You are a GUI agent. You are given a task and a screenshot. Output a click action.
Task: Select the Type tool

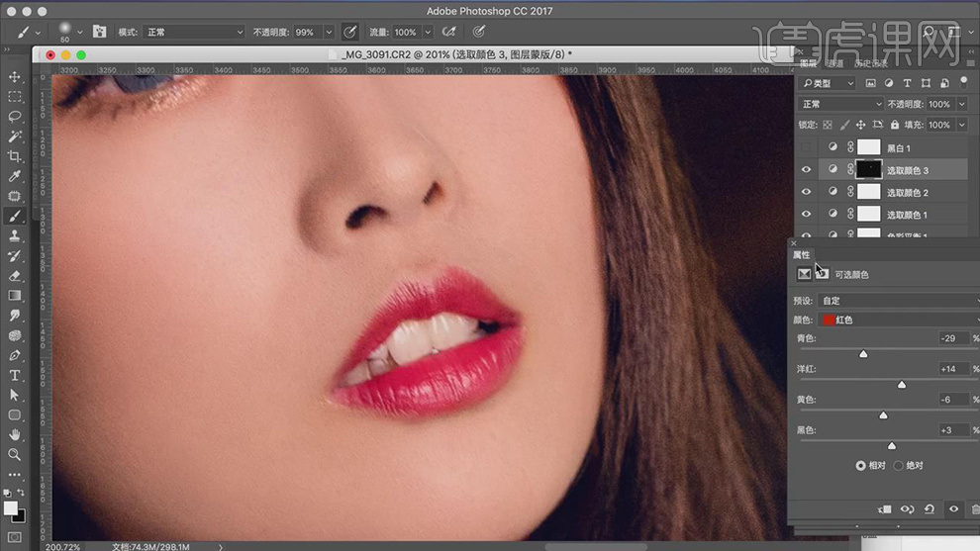click(15, 375)
